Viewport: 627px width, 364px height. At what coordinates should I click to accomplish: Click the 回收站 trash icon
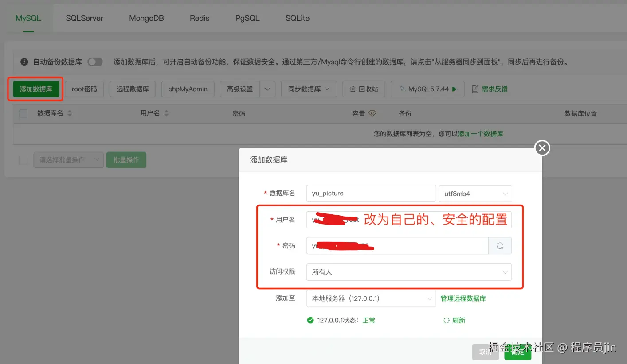pyautogui.click(x=353, y=89)
